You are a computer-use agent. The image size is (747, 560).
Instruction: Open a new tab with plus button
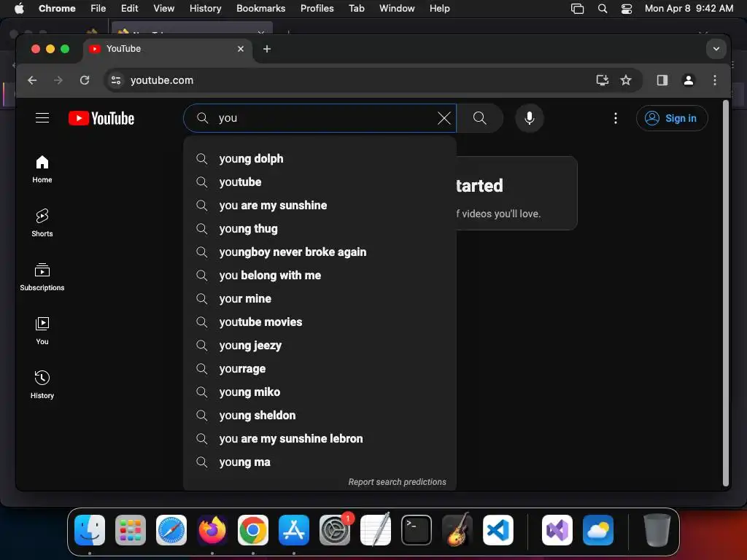point(267,49)
